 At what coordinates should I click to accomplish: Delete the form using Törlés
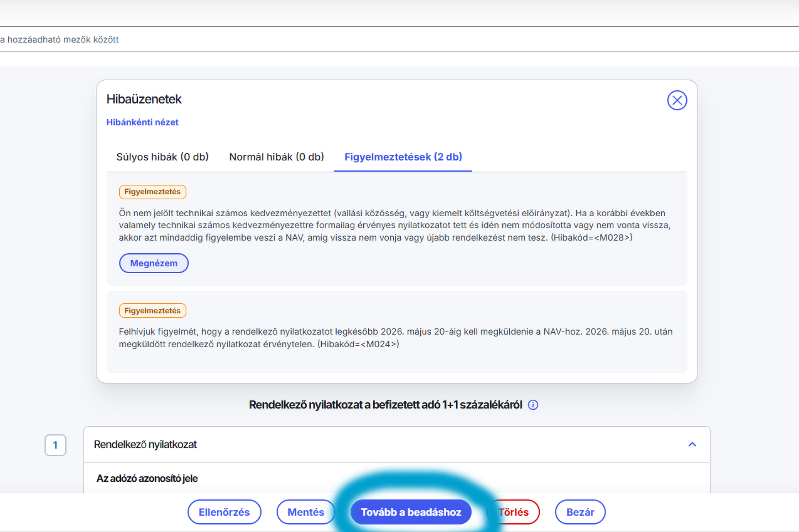tap(514, 512)
